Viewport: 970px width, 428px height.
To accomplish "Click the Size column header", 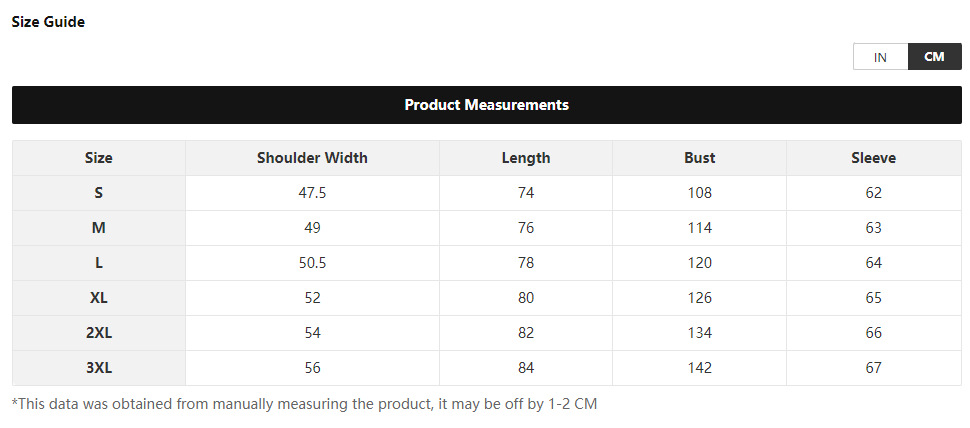I will click(x=99, y=158).
